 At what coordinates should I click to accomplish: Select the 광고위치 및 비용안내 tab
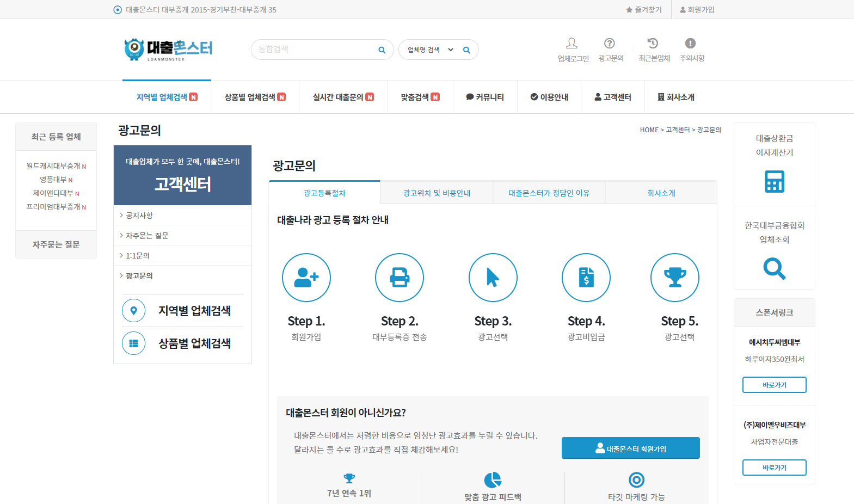(437, 193)
